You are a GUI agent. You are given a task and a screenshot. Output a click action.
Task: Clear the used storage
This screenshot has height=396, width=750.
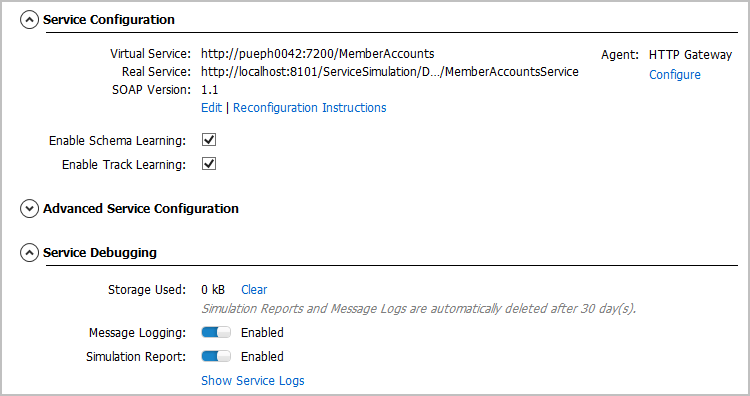[254, 289]
